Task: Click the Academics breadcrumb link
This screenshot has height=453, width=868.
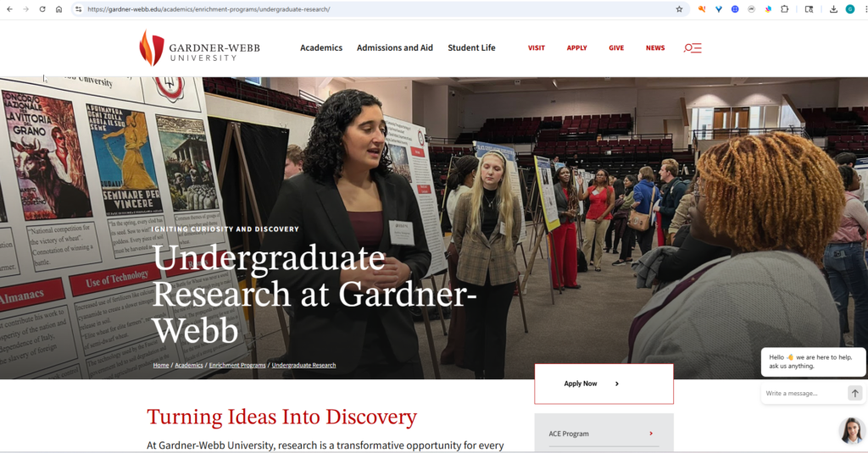Action: [x=189, y=365]
